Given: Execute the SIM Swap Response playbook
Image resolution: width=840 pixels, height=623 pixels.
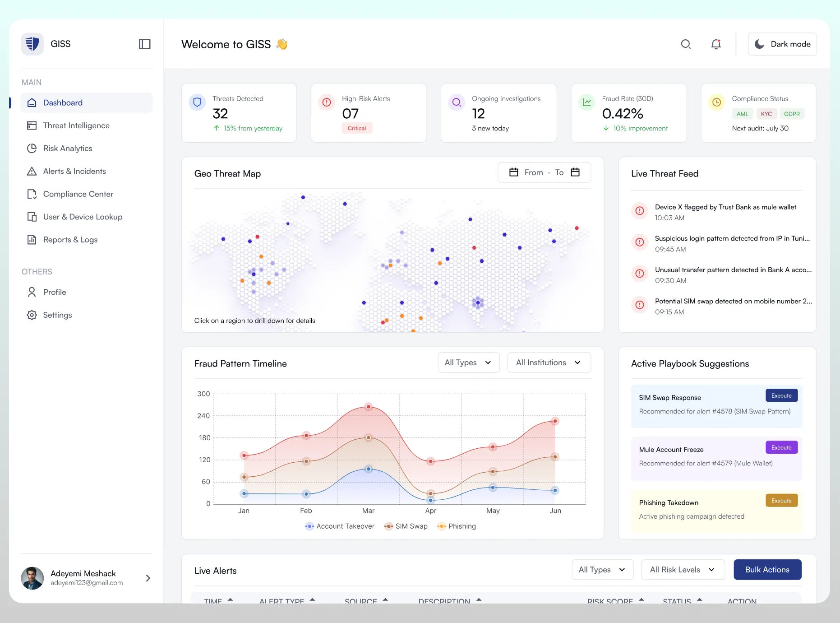Looking at the screenshot, I should click(781, 395).
